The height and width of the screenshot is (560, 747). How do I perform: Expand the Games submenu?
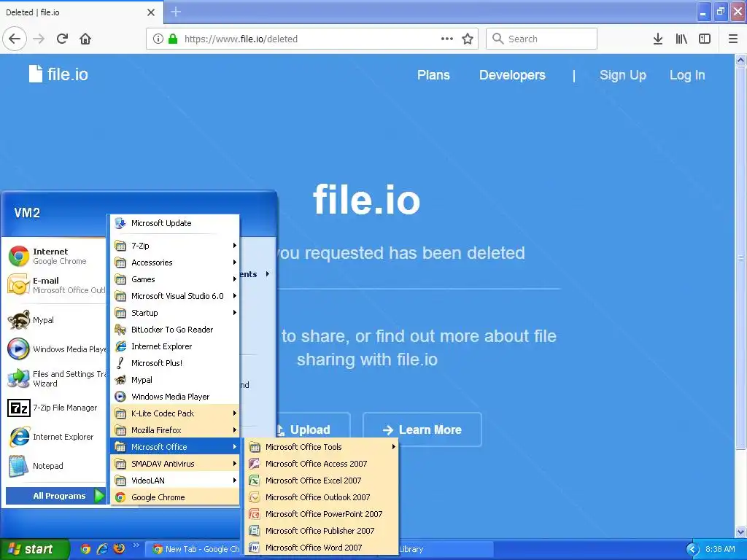[x=175, y=279]
